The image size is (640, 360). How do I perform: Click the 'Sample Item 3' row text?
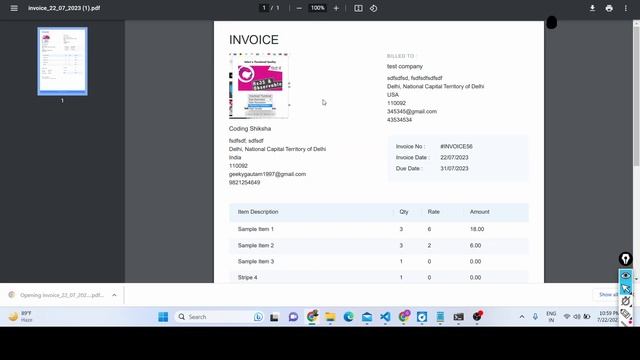click(x=256, y=261)
